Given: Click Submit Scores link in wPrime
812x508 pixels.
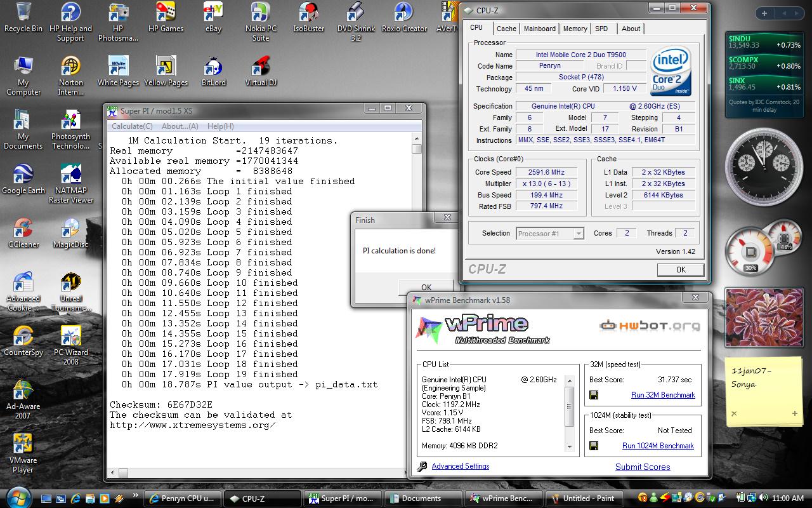Looking at the screenshot, I should pos(643,467).
